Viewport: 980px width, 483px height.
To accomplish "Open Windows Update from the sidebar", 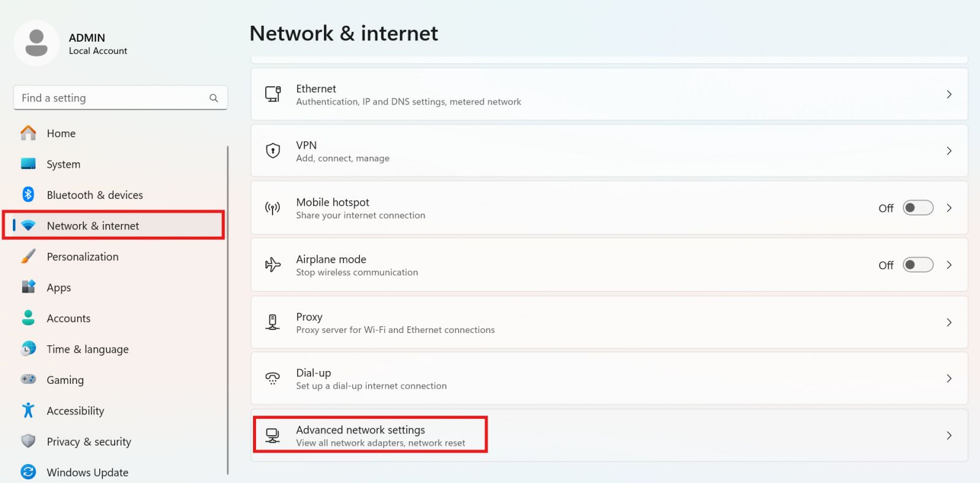I will (x=87, y=472).
